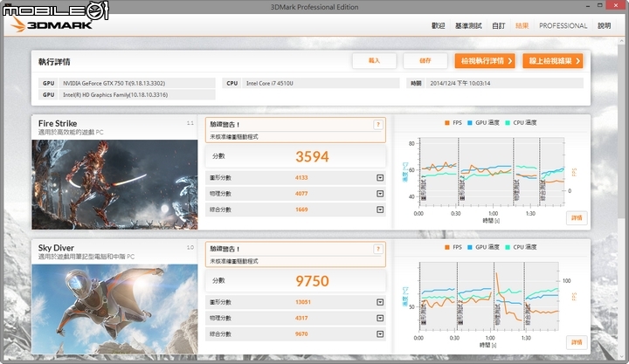629x364 pixels.
Task: Click the Fire Strike score 3594
Action: coord(312,157)
